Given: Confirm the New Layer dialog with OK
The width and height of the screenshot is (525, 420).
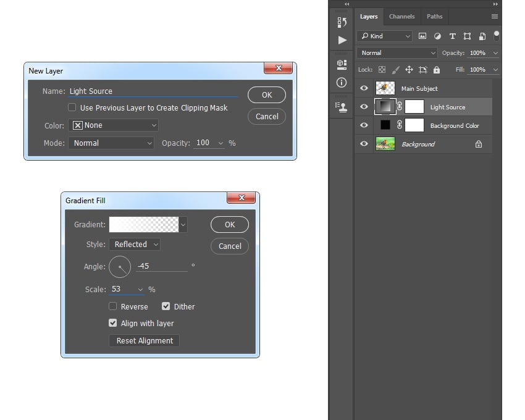Looking at the screenshot, I should pos(266,94).
